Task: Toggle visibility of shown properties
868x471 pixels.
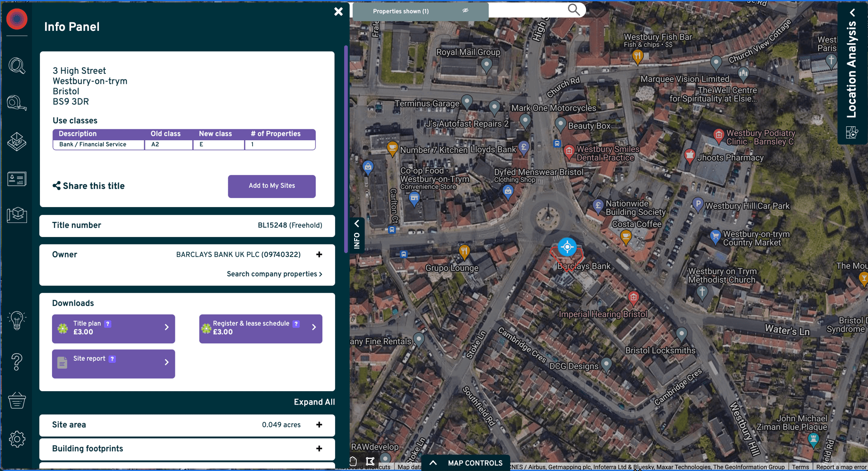Action: [465, 10]
